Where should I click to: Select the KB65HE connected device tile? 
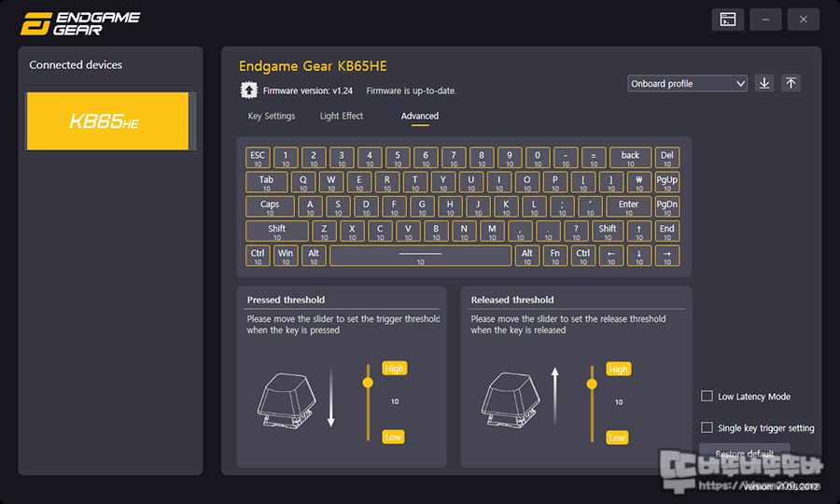(107, 121)
